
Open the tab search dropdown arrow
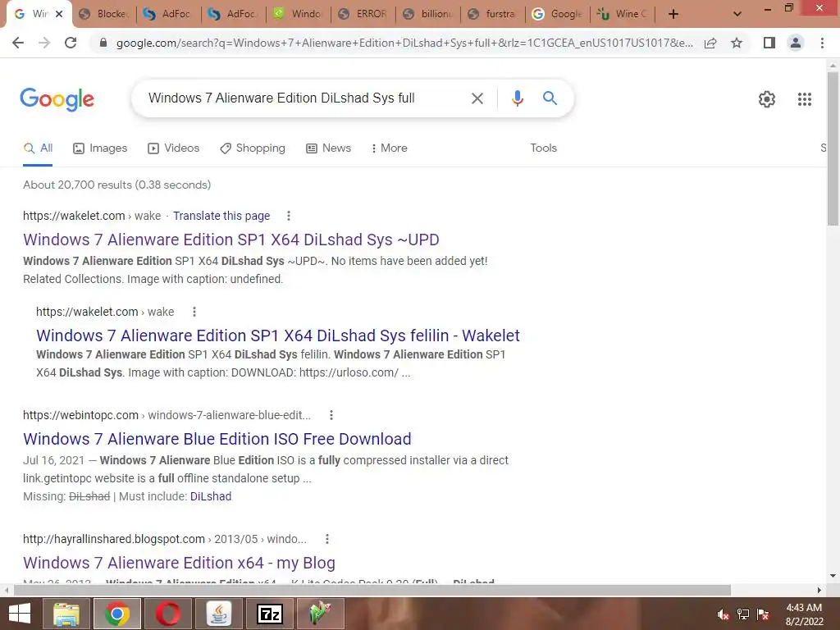(737, 14)
